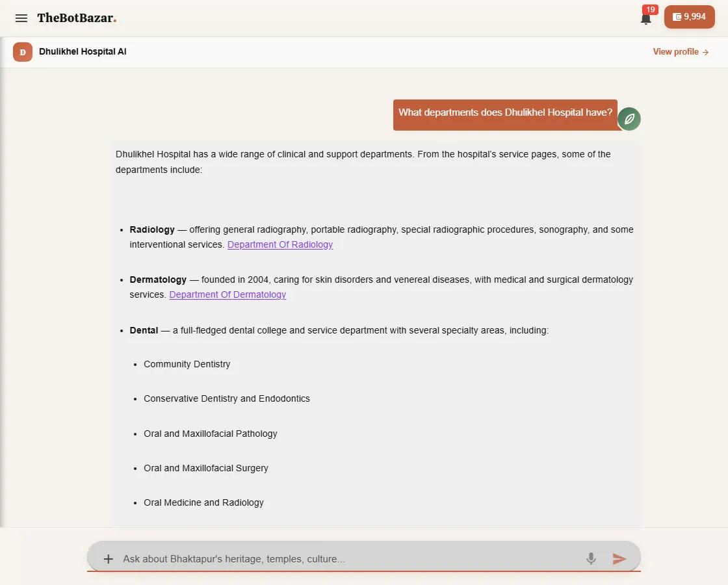Viewport: 728px width, 585px height.
Task: Click the 9,994 wallet balance button
Action: pyautogui.click(x=689, y=17)
